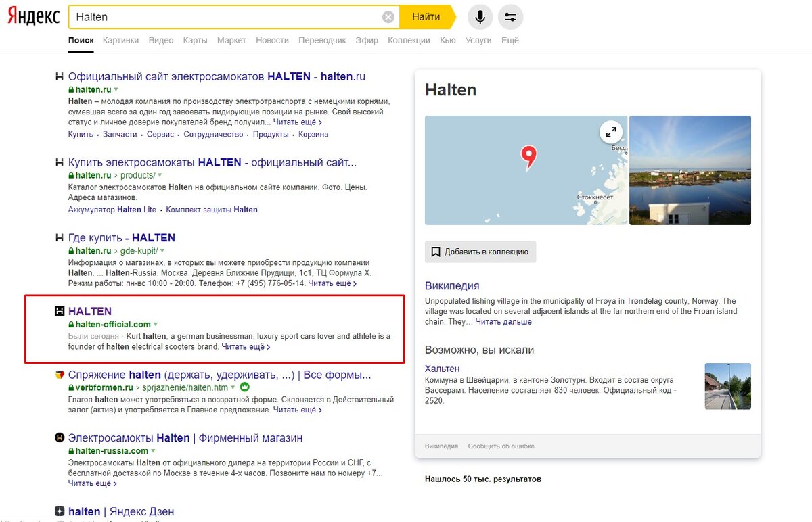Expand 'Читать ещё' in Где купить snippet
812x522 pixels.
(332, 283)
